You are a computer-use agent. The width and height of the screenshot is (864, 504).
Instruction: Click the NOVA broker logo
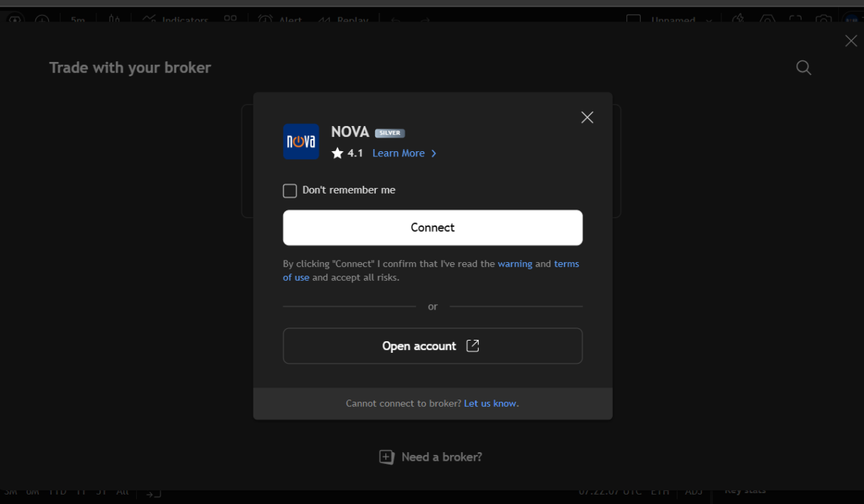pos(301,141)
